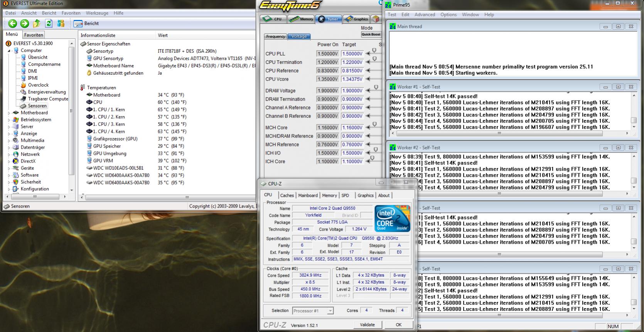Image resolution: width=644 pixels, height=332 pixels.
Task: Click the CPU PLL voltage slider handle
Action: click(x=374, y=50)
